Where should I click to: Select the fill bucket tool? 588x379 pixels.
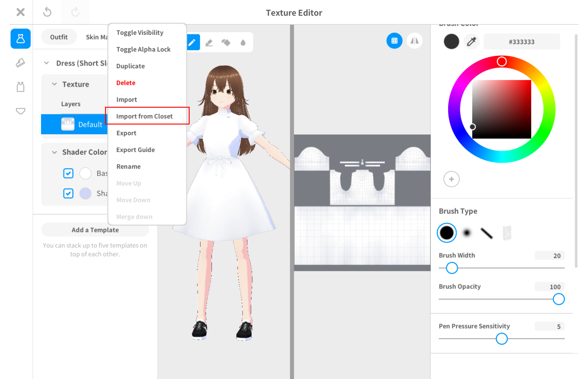(226, 42)
